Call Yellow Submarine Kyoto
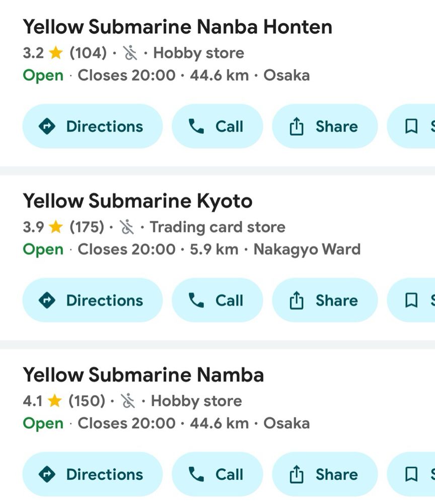Image resolution: width=435 pixels, height=504 pixels. point(217,300)
